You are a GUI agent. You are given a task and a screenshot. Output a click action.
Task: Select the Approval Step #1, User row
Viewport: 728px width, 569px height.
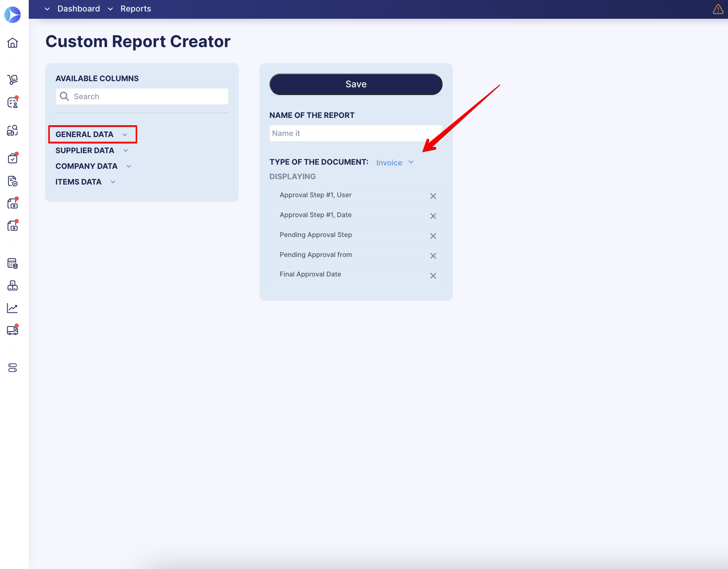click(x=356, y=195)
